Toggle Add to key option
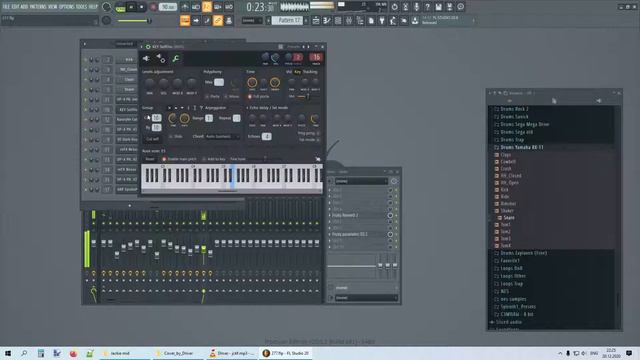Screen dimensions: 640x360 (214, 159)
